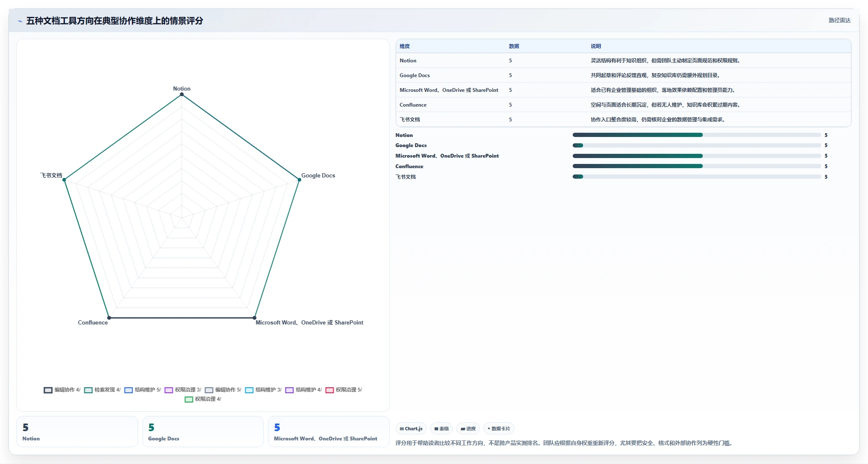The height and width of the screenshot is (464, 868).
Task: Click the Microsoft Word radar vertex point
Action: (255, 318)
